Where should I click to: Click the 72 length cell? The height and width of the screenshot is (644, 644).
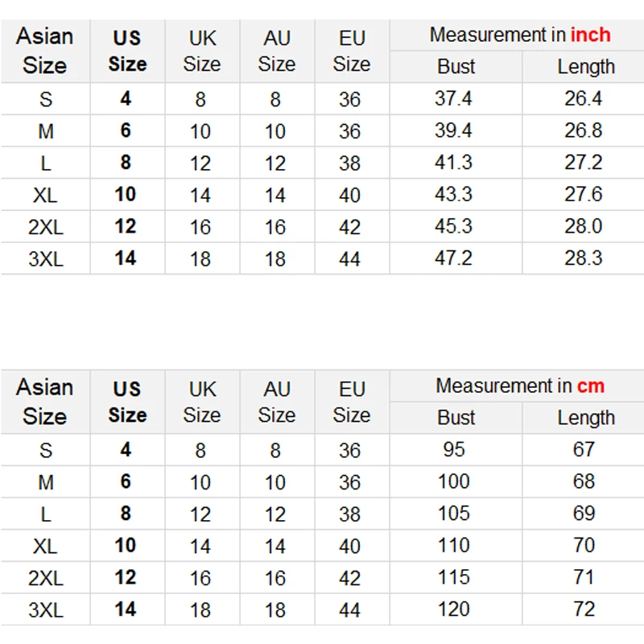pos(584,609)
